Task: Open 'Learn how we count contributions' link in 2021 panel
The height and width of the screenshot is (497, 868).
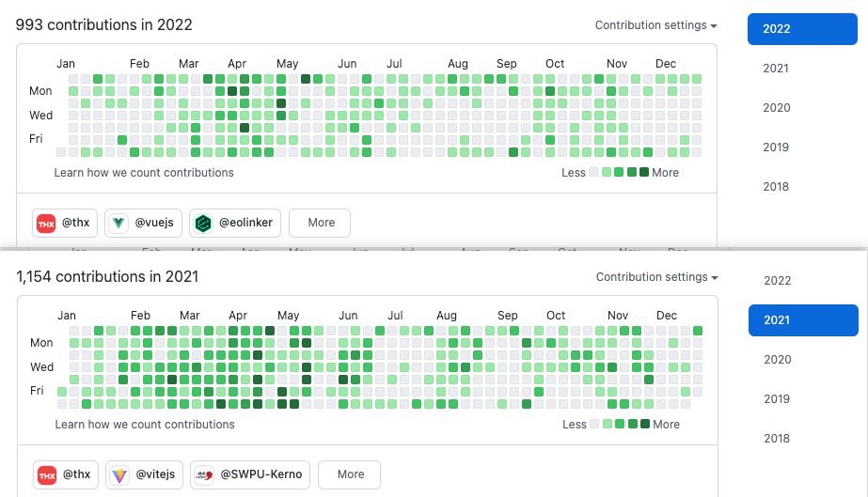Action: [145, 425]
